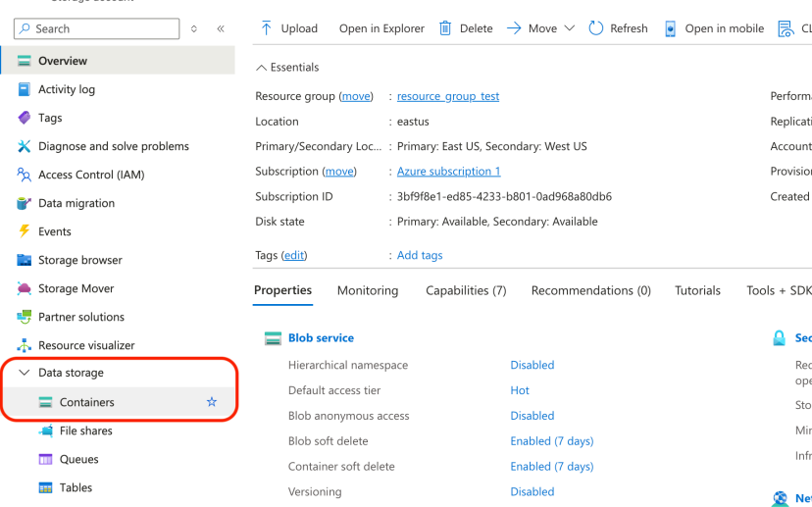Switch to the Monitoring tab
Image resolution: width=812 pixels, height=507 pixels.
point(368,290)
